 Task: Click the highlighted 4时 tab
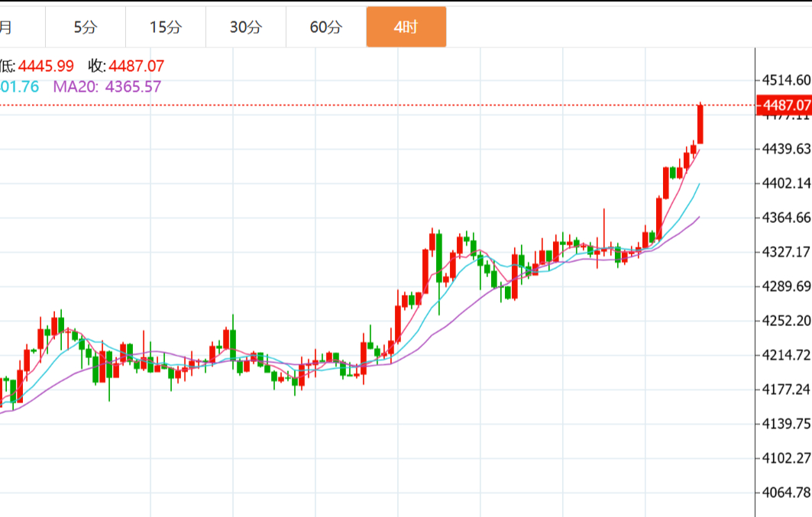coord(406,27)
